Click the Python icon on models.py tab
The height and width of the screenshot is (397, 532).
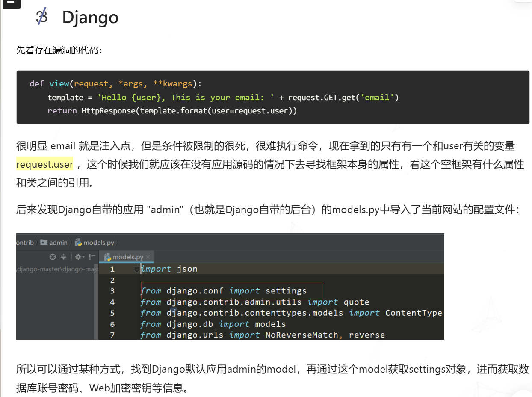coord(107,257)
